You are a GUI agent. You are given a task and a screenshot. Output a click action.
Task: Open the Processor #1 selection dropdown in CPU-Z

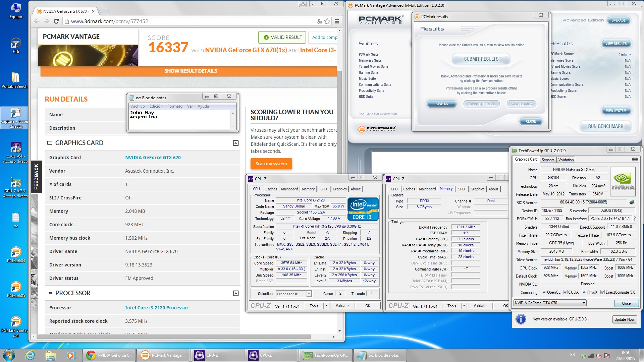(x=294, y=294)
